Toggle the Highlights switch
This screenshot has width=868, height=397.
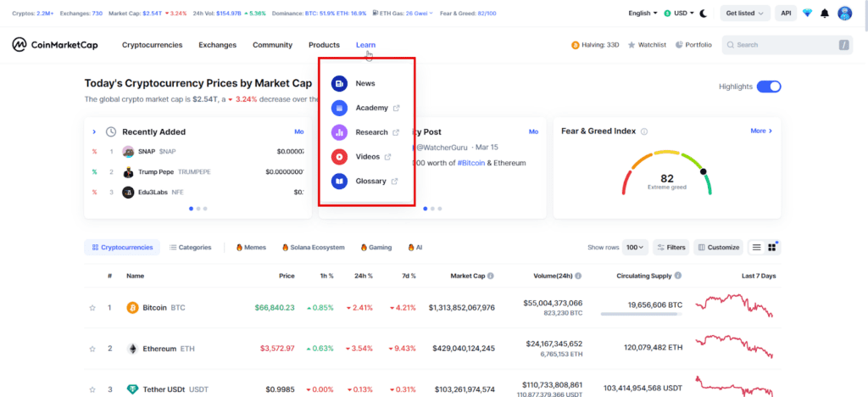pos(769,87)
